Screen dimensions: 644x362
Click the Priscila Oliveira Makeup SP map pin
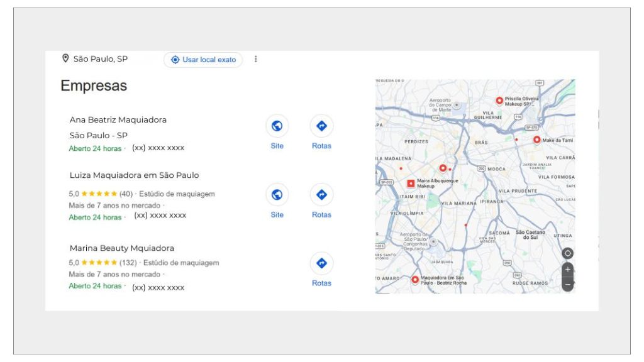coord(499,101)
